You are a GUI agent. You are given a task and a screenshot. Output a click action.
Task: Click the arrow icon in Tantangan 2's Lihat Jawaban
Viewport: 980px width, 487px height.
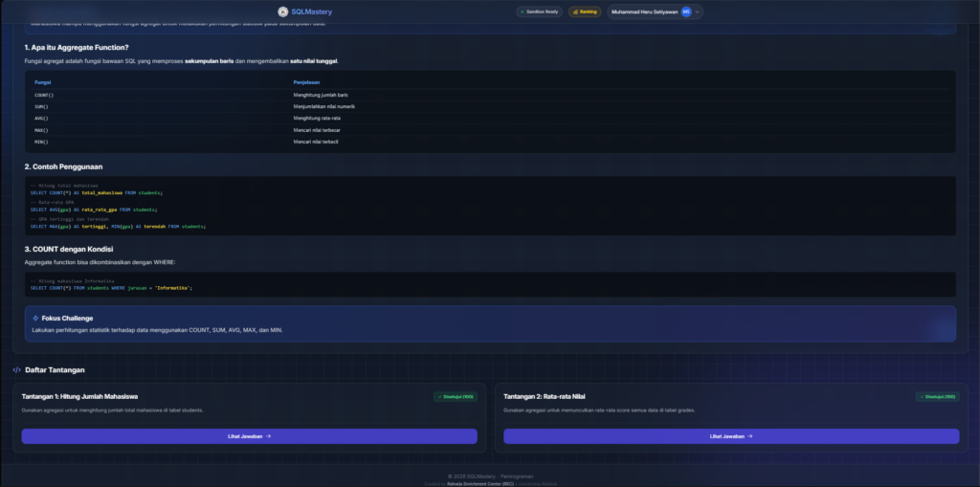click(750, 436)
